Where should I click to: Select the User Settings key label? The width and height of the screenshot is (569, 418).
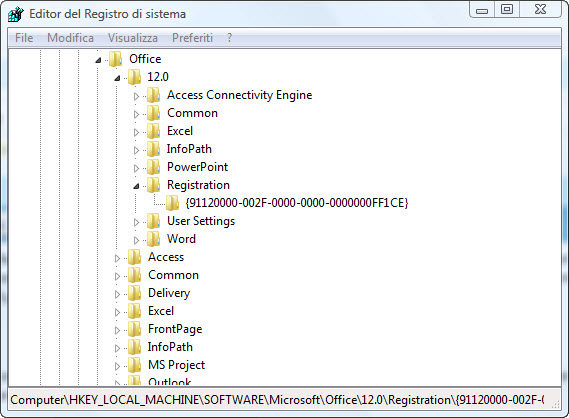coord(201,221)
